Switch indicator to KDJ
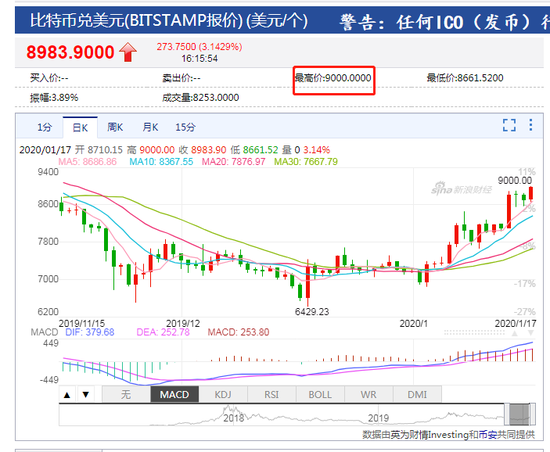This screenshot has width=550, height=452. click(x=223, y=394)
